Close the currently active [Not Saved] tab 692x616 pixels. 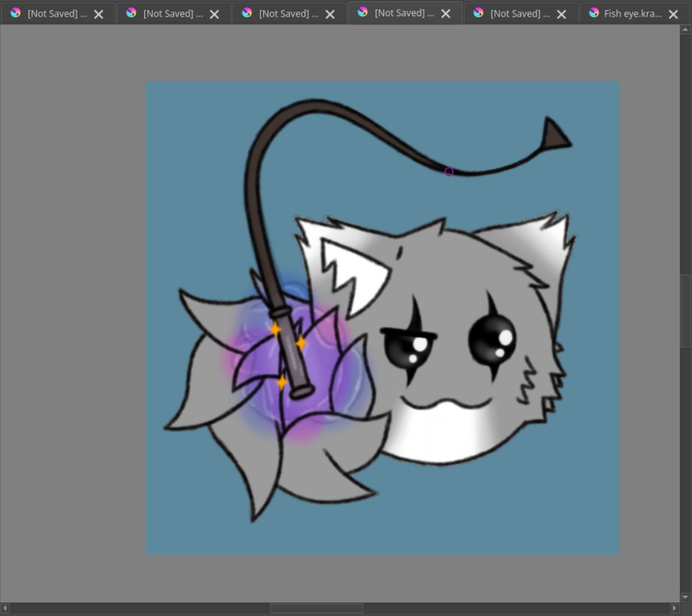[446, 13]
